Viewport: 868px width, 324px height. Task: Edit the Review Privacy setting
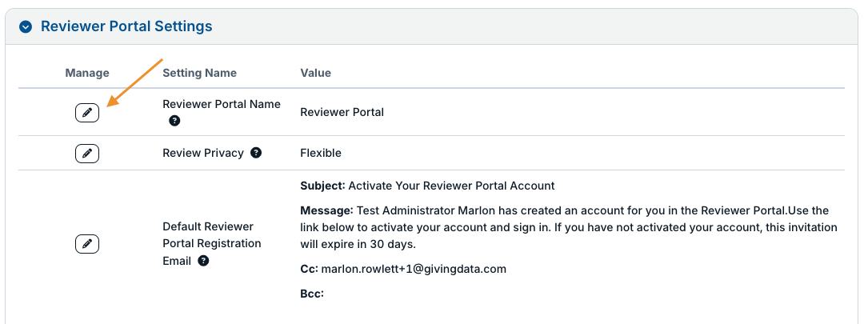click(x=87, y=154)
